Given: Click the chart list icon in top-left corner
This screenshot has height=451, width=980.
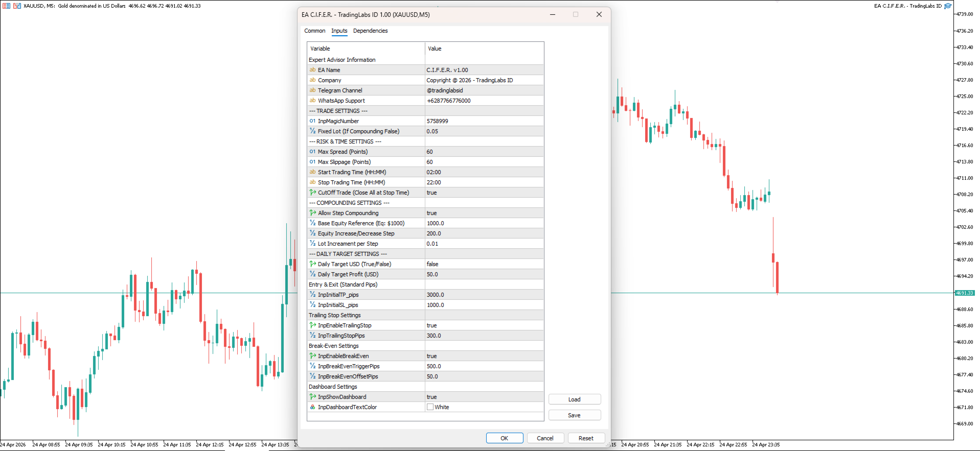Looking at the screenshot, I should point(6,6).
